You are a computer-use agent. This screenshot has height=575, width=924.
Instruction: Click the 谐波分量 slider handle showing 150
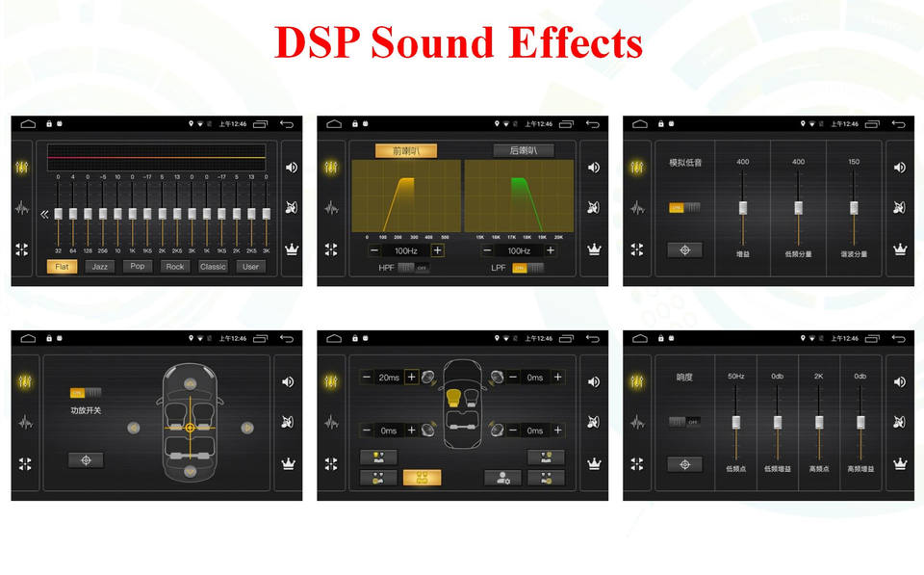click(854, 208)
